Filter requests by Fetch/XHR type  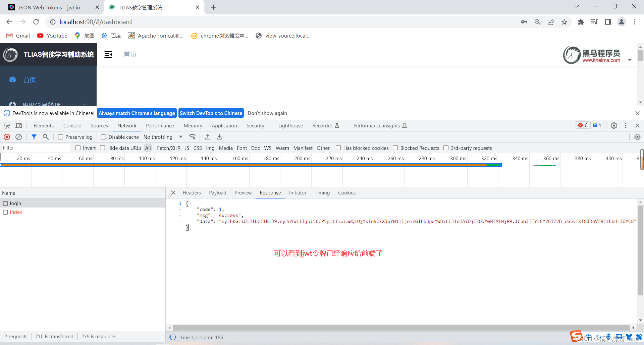coord(169,148)
